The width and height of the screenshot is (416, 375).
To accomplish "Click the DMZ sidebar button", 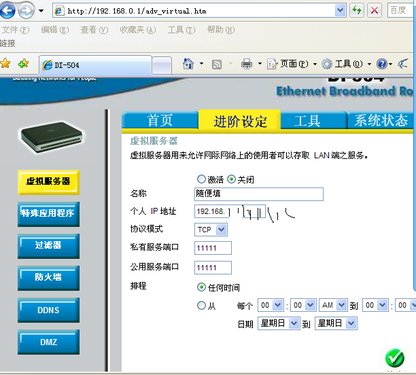I will click(x=48, y=342).
